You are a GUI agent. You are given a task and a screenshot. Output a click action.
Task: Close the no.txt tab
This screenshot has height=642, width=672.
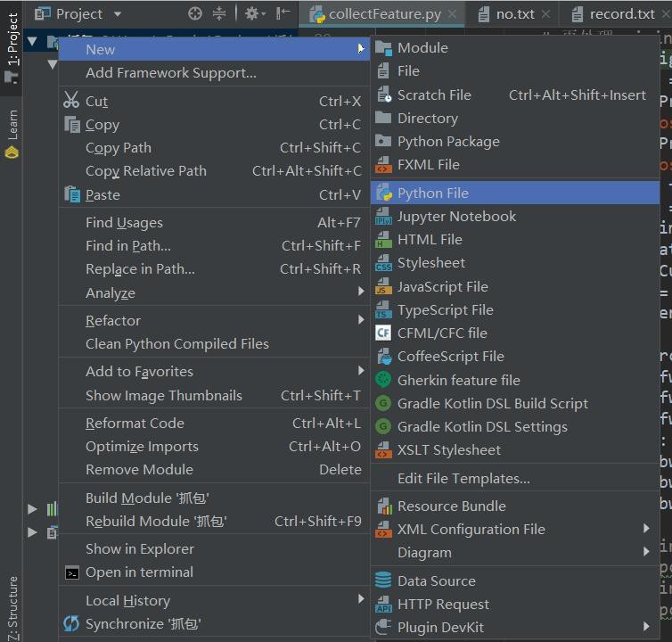tap(545, 13)
